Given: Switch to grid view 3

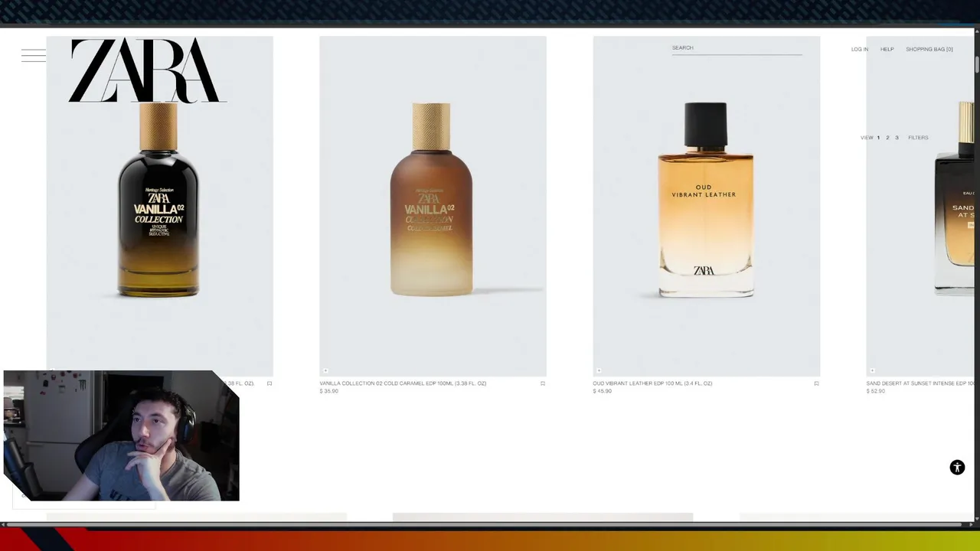Looking at the screenshot, I should click(x=897, y=138).
